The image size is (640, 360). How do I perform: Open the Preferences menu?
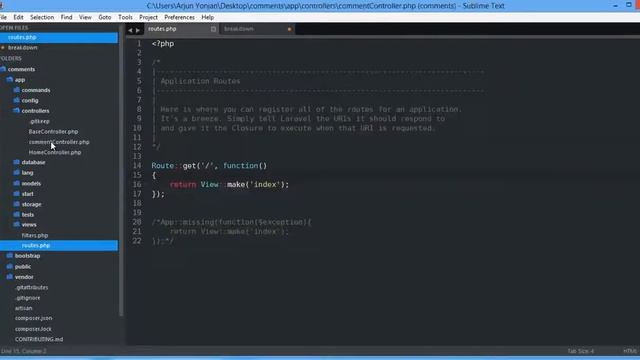(179, 17)
